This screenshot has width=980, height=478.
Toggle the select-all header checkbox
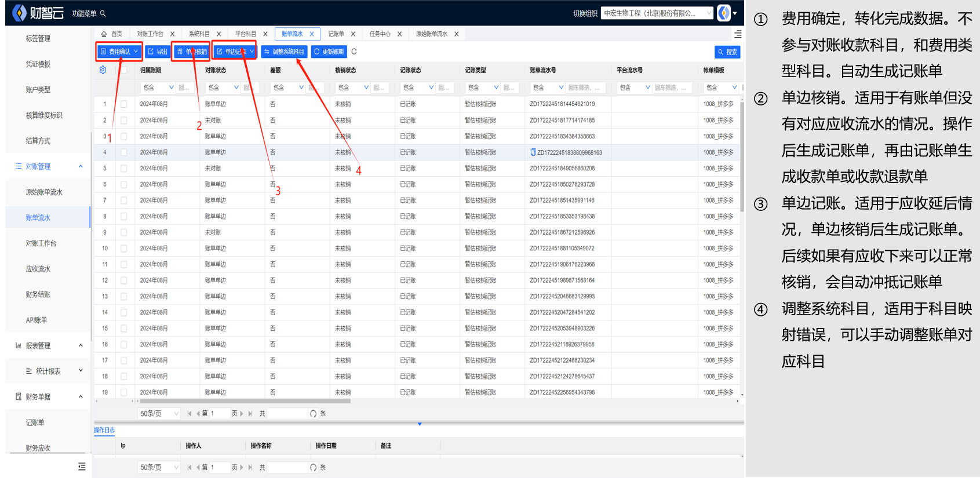coord(123,70)
